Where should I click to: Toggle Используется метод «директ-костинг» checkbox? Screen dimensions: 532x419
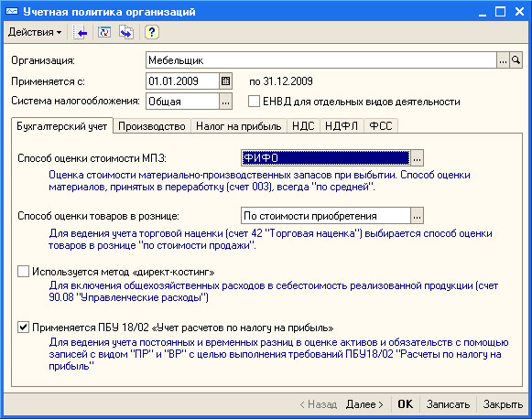(23, 272)
